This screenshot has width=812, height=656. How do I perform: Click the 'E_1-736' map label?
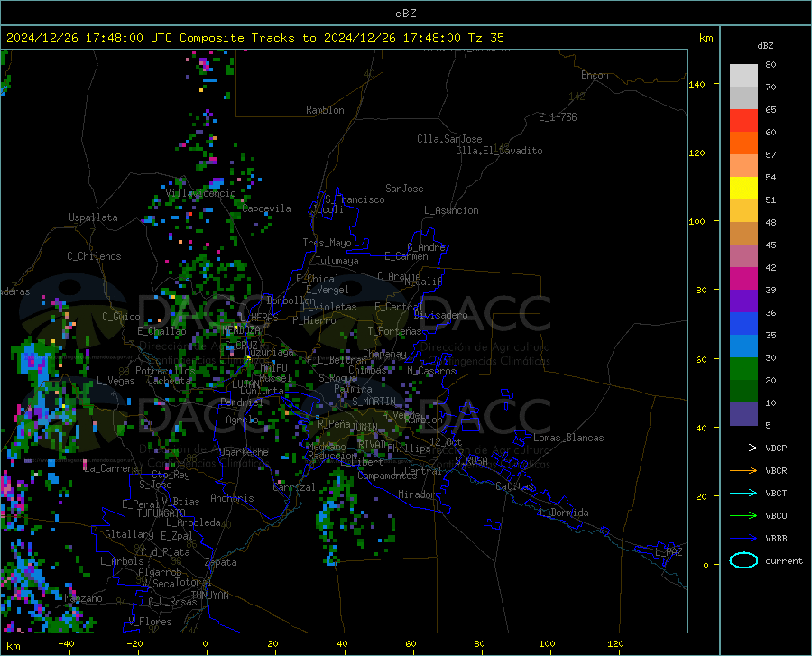click(558, 117)
